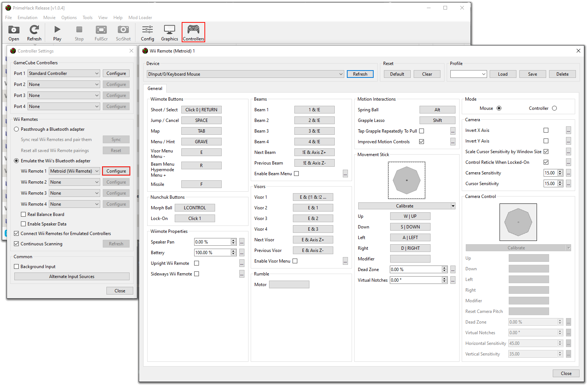This screenshot has width=588, height=386.
Task: Toggle Improved Motion Controls checkbox
Action: [x=422, y=142]
